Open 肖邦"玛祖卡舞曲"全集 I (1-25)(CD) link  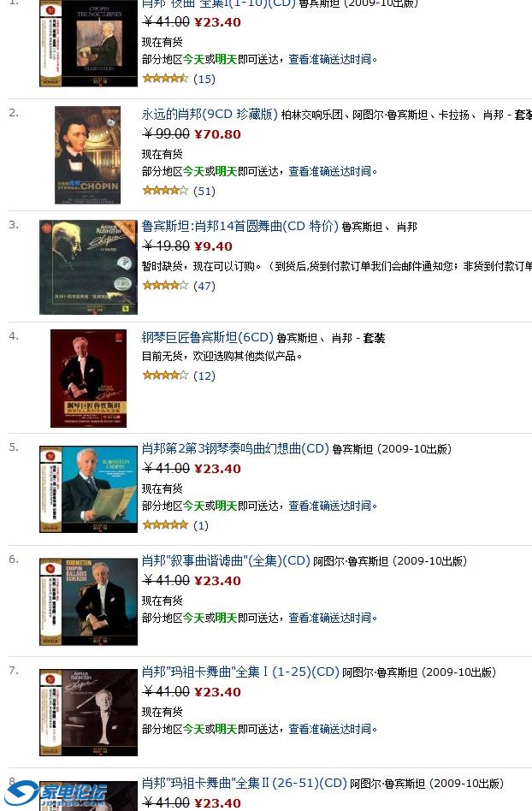click(240, 672)
